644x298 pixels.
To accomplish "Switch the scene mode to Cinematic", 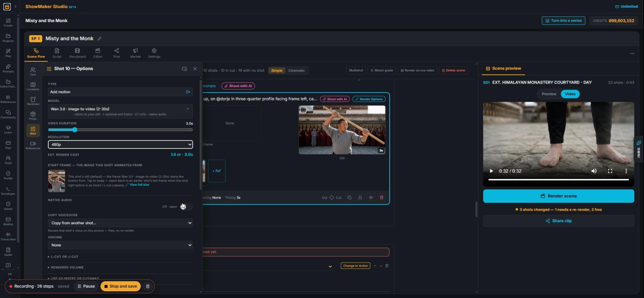I will (297, 70).
